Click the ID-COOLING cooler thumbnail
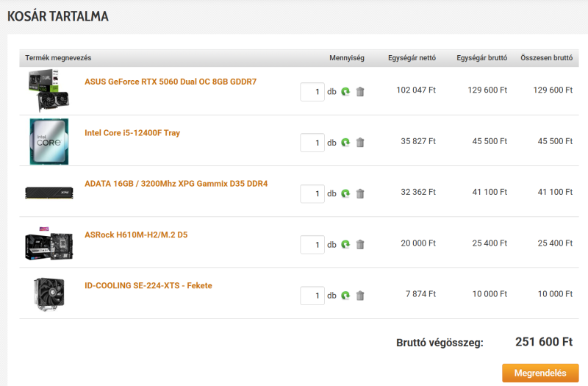This screenshot has height=386, width=588. click(49, 295)
